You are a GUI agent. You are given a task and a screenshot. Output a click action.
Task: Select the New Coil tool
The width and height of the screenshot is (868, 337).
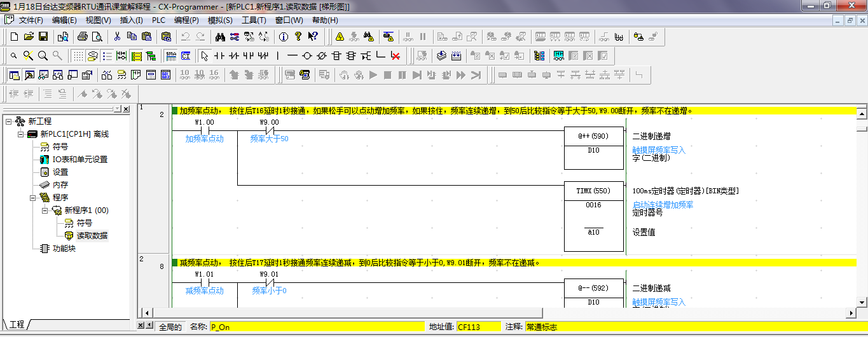[307, 55]
